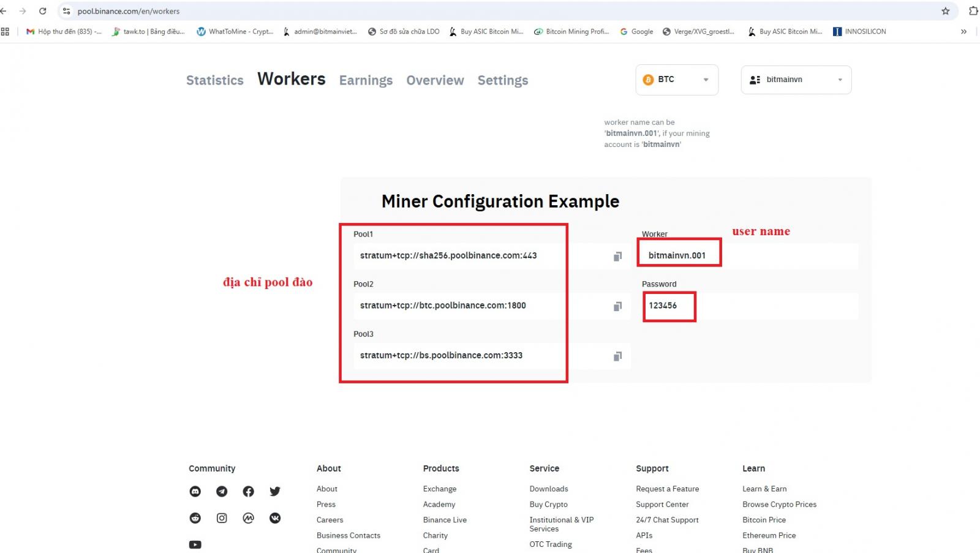This screenshot has height=553, width=980.
Task: Open the Discord community icon
Action: pos(195,491)
